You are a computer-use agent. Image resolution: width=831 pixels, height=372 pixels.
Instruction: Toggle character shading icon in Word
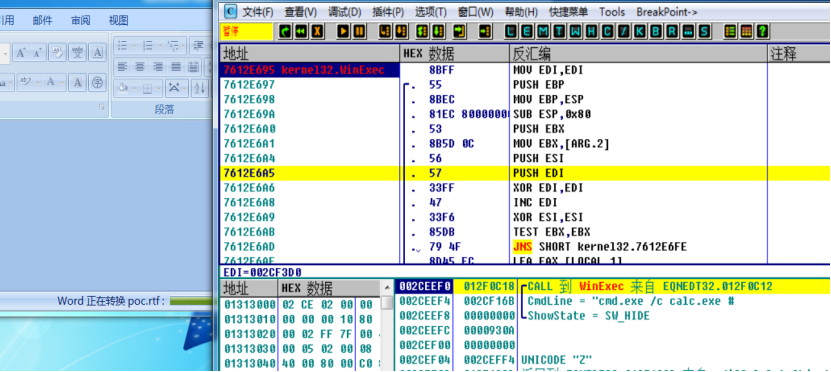[77, 82]
